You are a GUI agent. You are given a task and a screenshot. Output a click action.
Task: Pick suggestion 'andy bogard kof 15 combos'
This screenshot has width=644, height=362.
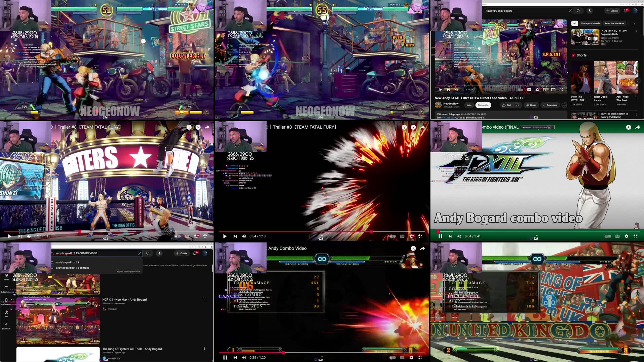pyautogui.click(x=73, y=268)
